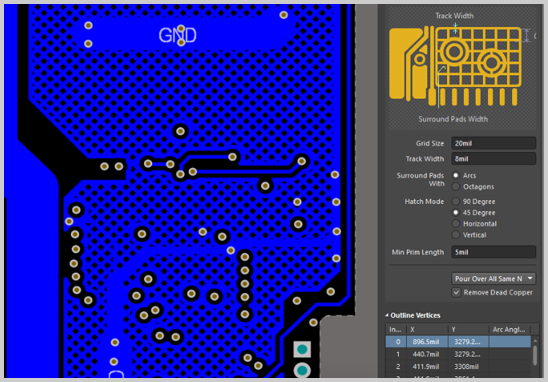548x382 pixels.
Task: Click the X column header
Action: [x=427, y=330]
